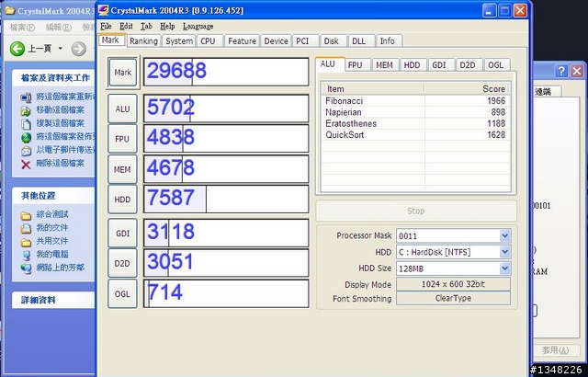Click the Forward arrow in Explorer window
This screenshot has width=588, height=377.
coord(78,49)
